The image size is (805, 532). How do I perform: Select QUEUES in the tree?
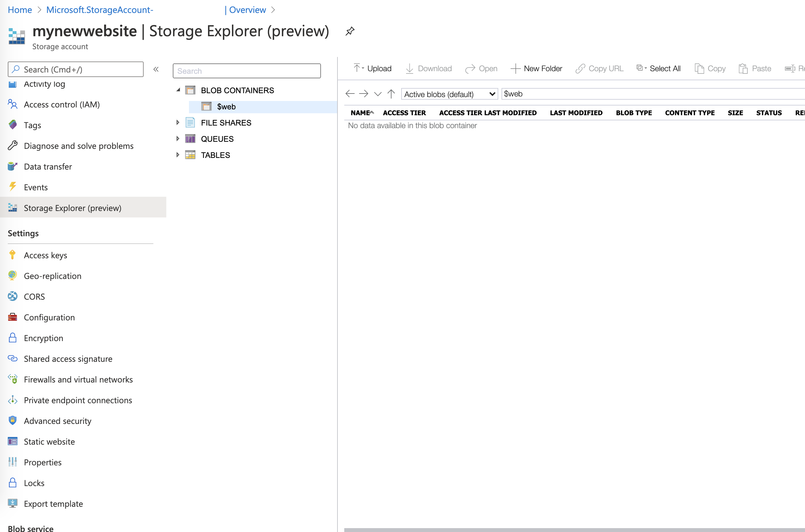(x=217, y=139)
